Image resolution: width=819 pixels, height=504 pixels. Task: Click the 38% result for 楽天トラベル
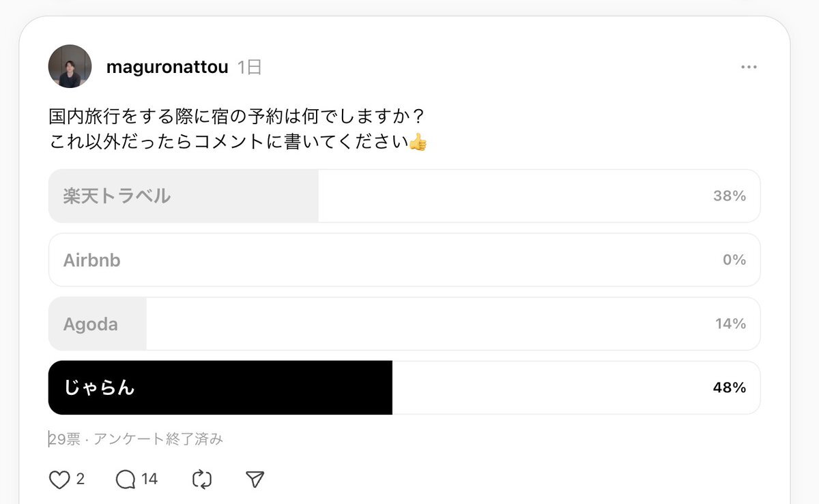tap(730, 196)
